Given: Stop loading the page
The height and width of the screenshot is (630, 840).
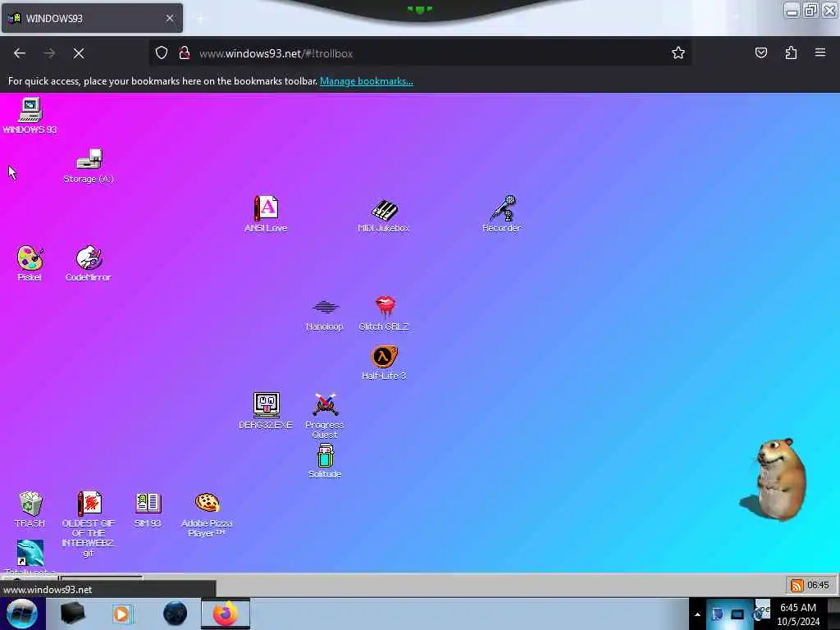Looking at the screenshot, I should point(79,53).
